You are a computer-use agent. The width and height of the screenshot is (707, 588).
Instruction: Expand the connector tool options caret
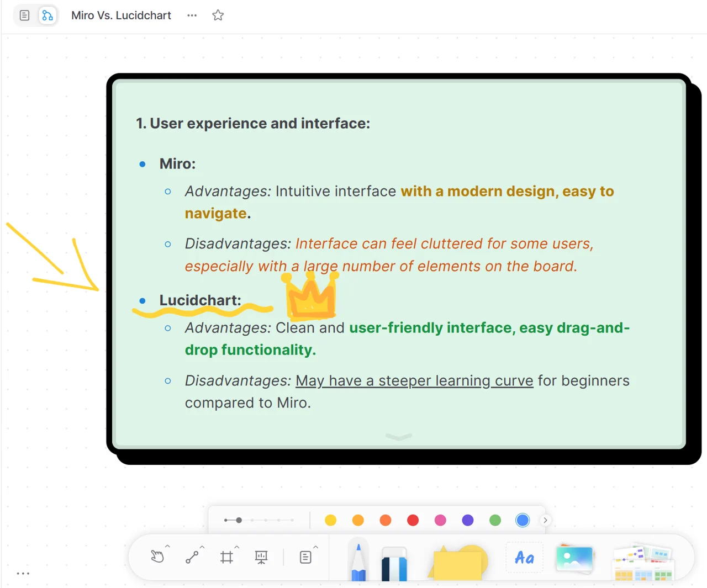tap(202, 547)
